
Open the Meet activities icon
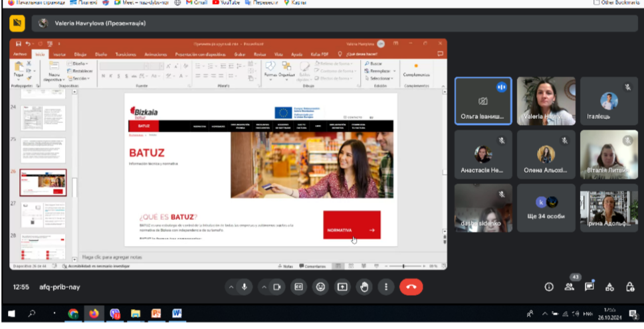pyautogui.click(x=609, y=287)
